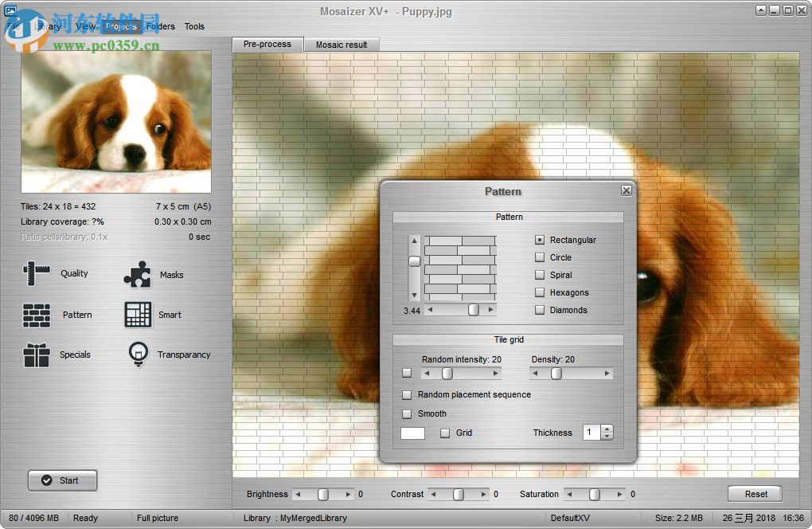Image resolution: width=812 pixels, height=529 pixels.
Task: Open the Tools menu
Action: point(194,26)
